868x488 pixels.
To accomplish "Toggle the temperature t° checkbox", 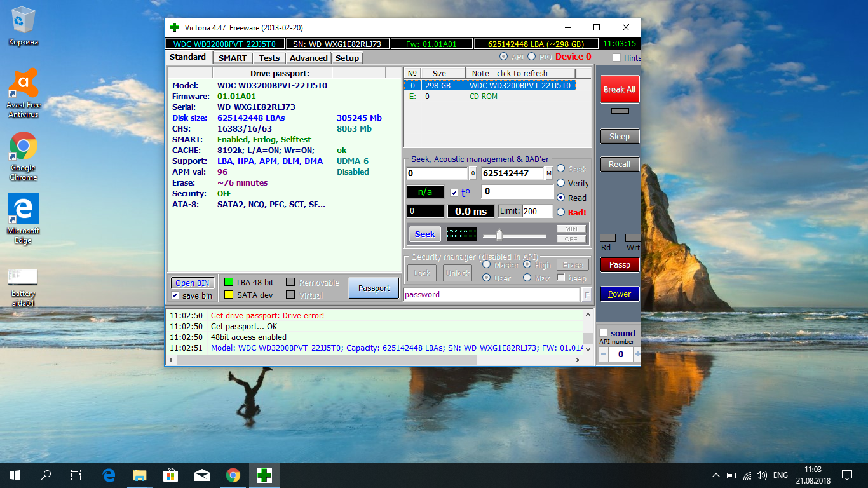I will (454, 193).
